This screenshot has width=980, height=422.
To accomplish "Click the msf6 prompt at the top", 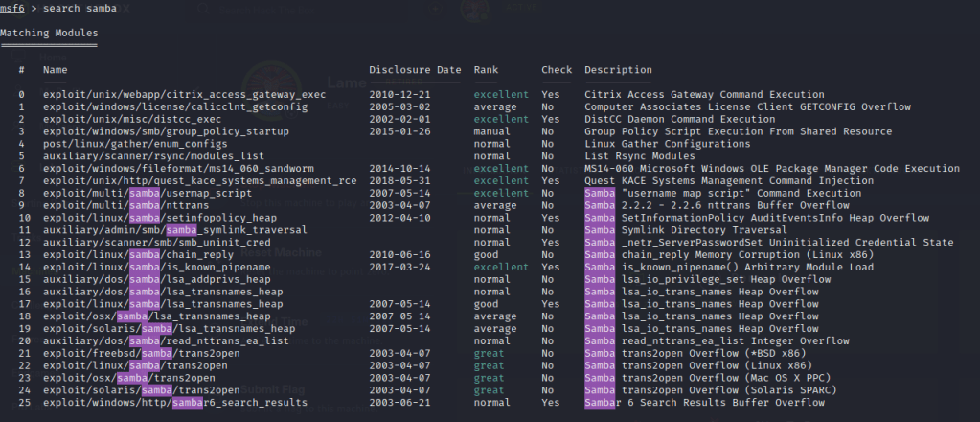I will coord(13,10).
